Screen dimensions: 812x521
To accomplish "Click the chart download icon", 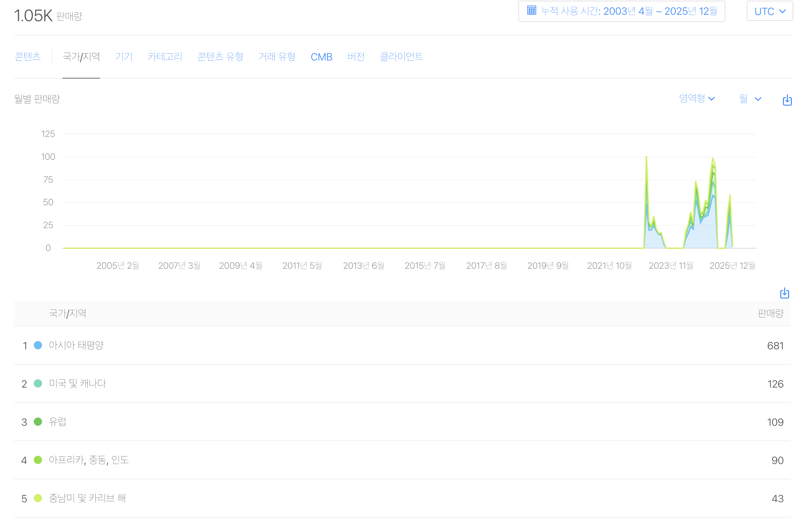I will [787, 100].
